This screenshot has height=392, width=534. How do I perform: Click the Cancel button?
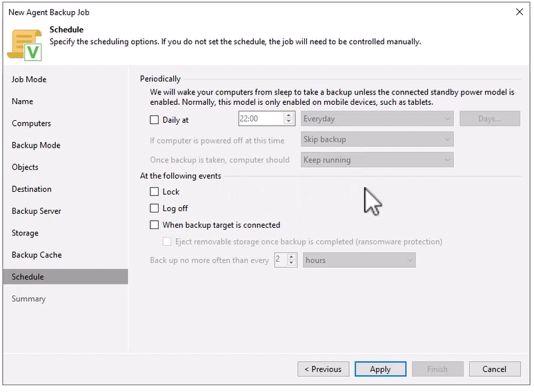494,369
